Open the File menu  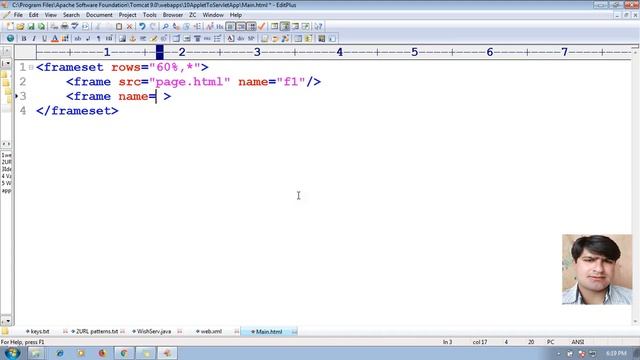(x=18, y=15)
